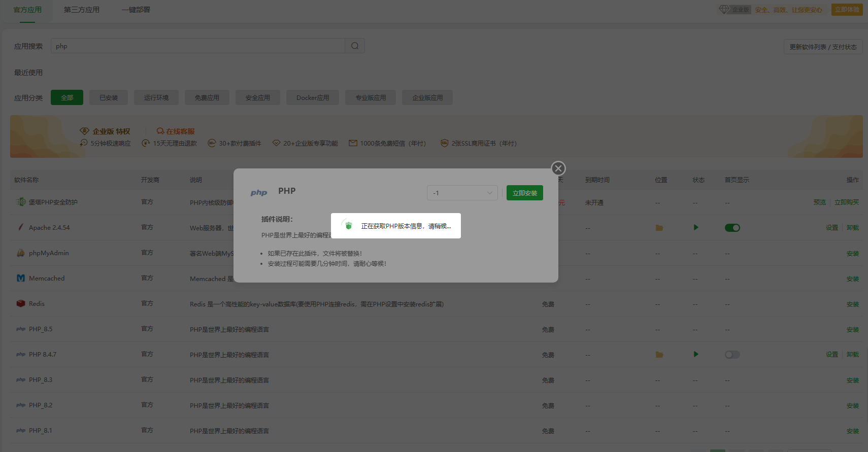Click the phpMyAdmin app icon
Viewport: 868px width, 452px height.
click(21, 253)
